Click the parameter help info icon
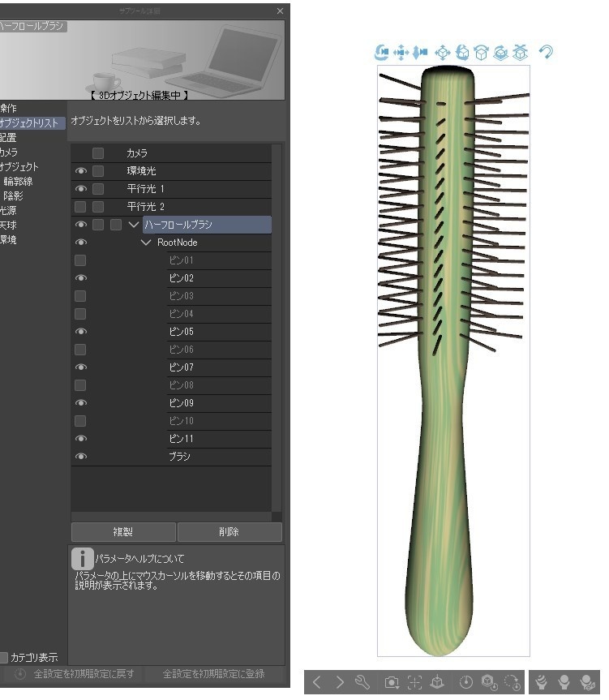This screenshot has width=609, height=700. (82, 559)
